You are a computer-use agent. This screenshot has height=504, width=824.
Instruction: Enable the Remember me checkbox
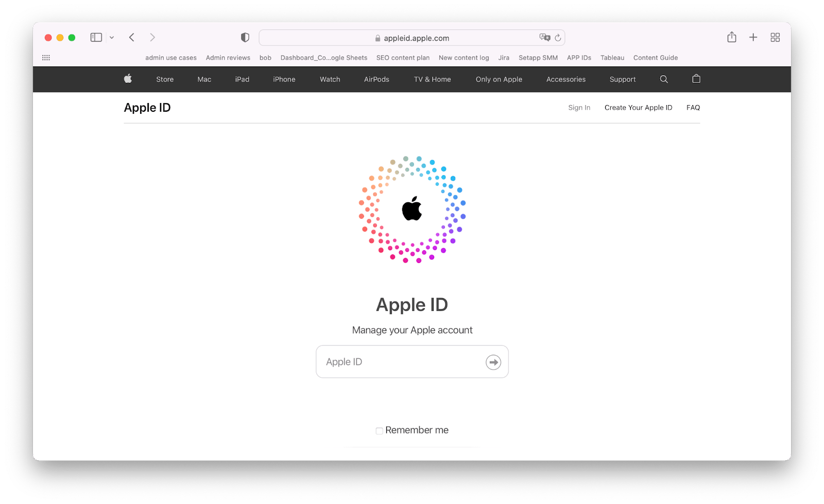coord(380,431)
